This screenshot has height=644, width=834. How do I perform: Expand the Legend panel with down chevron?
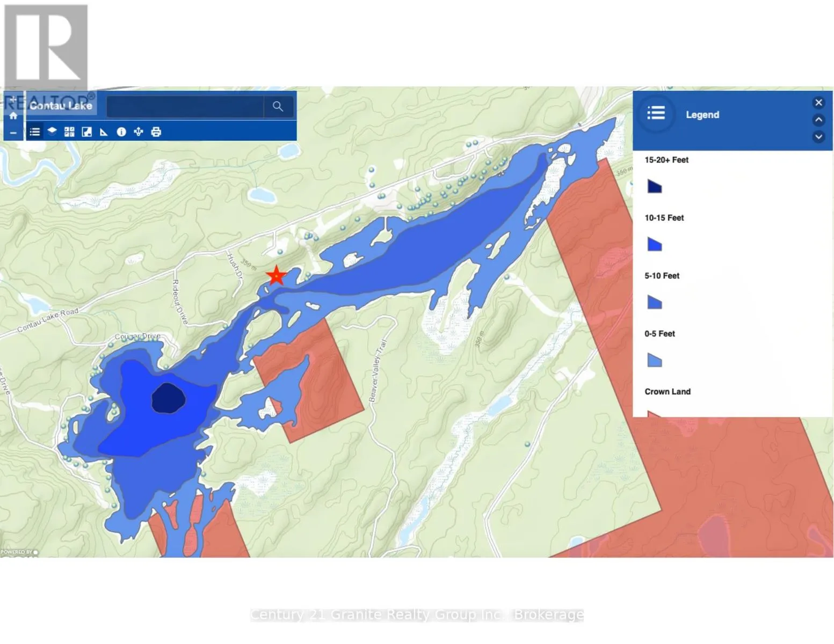pyautogui.click(x=818, y=137)
